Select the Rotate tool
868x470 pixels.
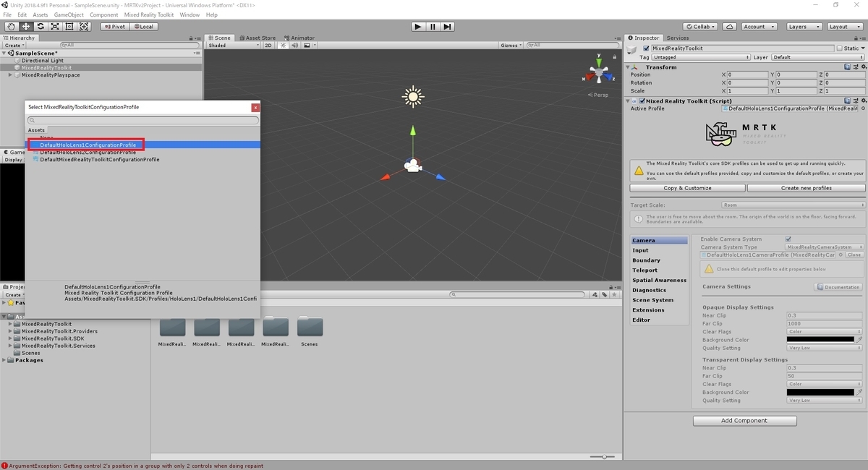point(41,27)
